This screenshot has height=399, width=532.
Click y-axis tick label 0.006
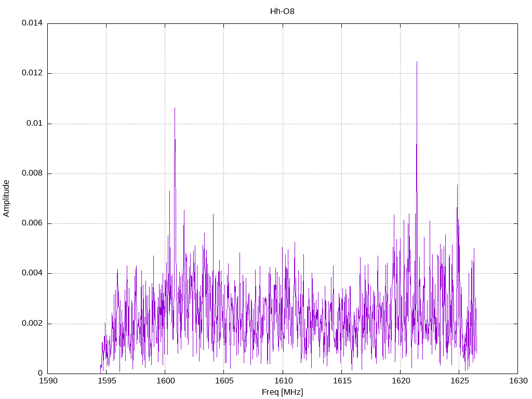pos(32,223)
